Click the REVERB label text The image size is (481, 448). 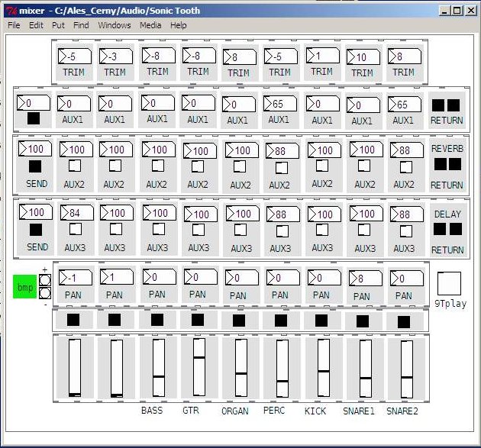tap(447, 149)
